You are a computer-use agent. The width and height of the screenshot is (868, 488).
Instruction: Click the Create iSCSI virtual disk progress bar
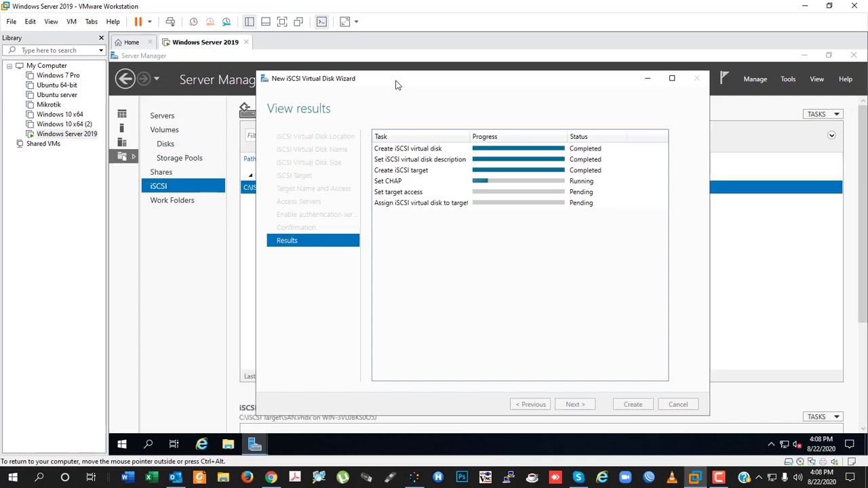point(519,148)
